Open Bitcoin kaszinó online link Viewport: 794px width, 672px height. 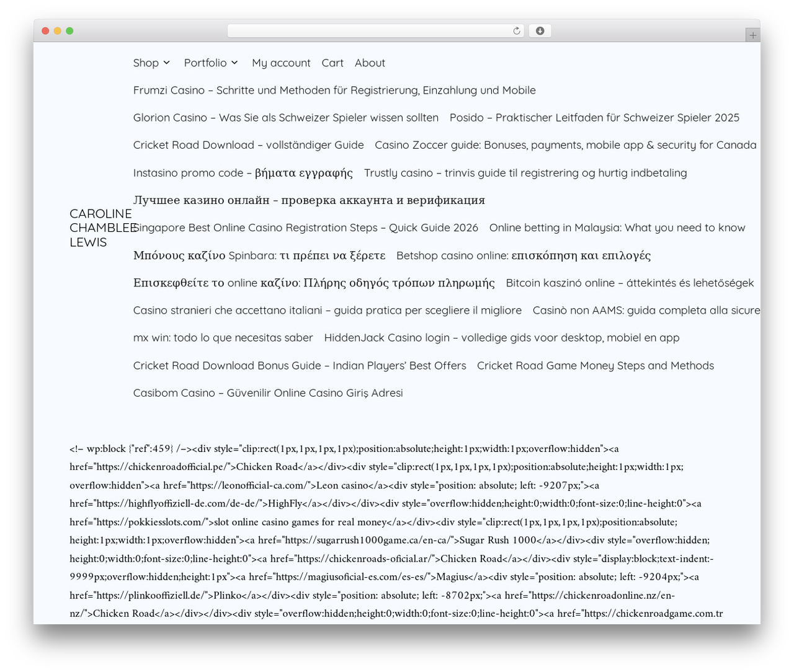[630, 283]
